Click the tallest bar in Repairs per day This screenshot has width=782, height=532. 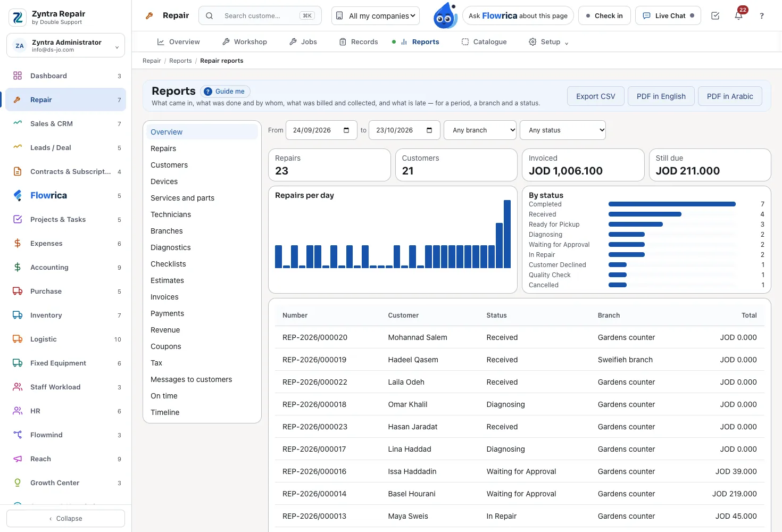pos(507,234)
